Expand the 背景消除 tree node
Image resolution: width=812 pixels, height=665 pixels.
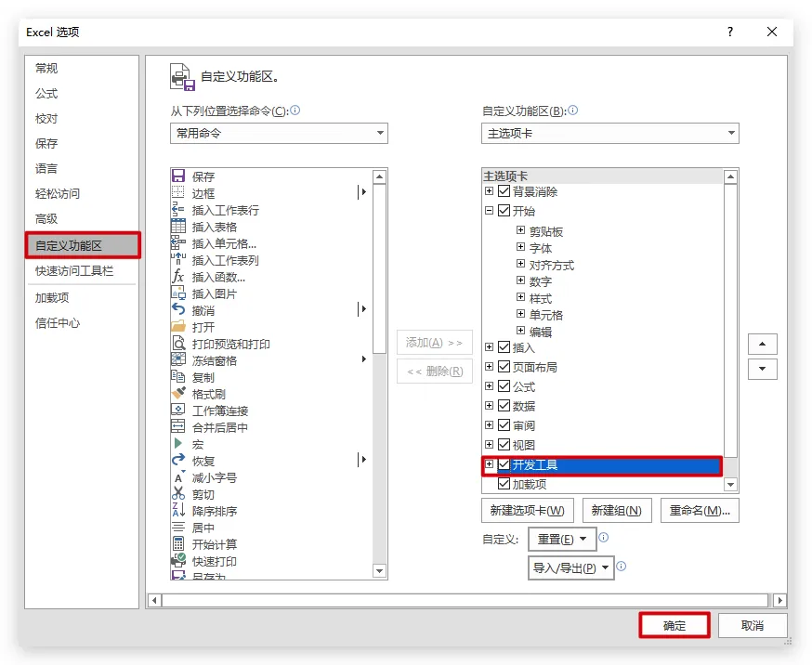point(489,191)
